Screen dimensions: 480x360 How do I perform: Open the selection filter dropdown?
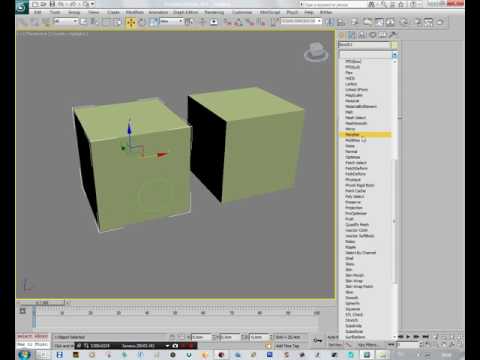click(66, 21)
